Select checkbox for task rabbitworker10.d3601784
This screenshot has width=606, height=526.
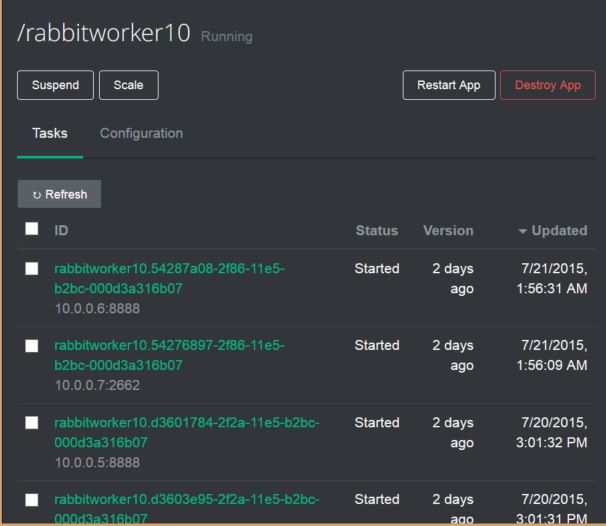(x=32, y=424)
